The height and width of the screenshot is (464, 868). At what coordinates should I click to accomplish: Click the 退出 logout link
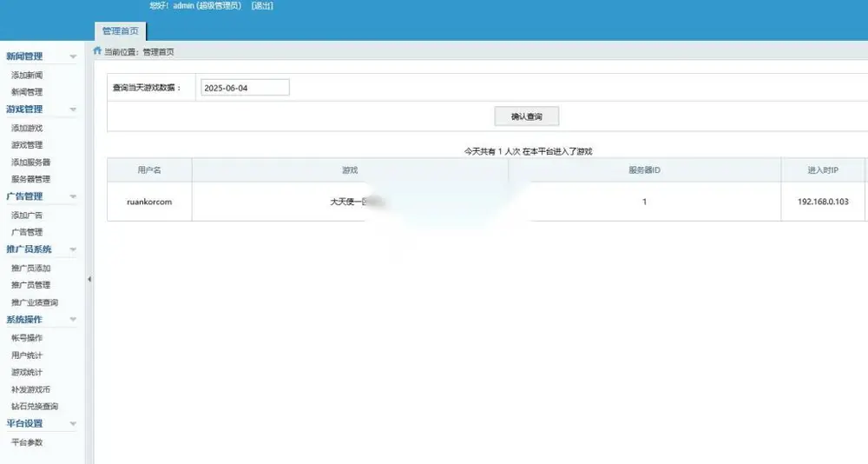click(262, 5)
